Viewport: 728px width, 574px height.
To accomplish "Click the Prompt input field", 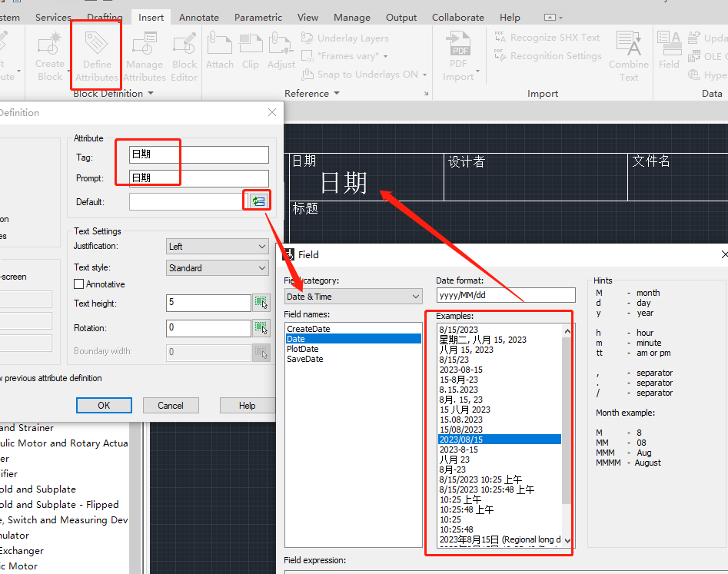I will pyautogui.click(x=198, y=178).
